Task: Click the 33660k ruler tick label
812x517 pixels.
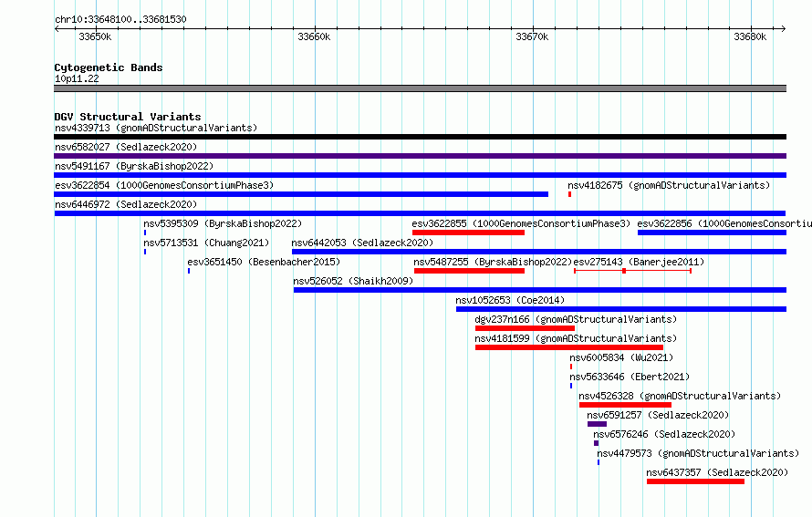Action: (314, 36)
